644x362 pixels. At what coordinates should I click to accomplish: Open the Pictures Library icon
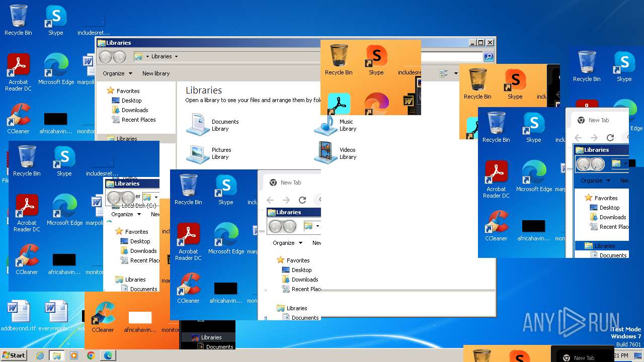tap(198, 153)
